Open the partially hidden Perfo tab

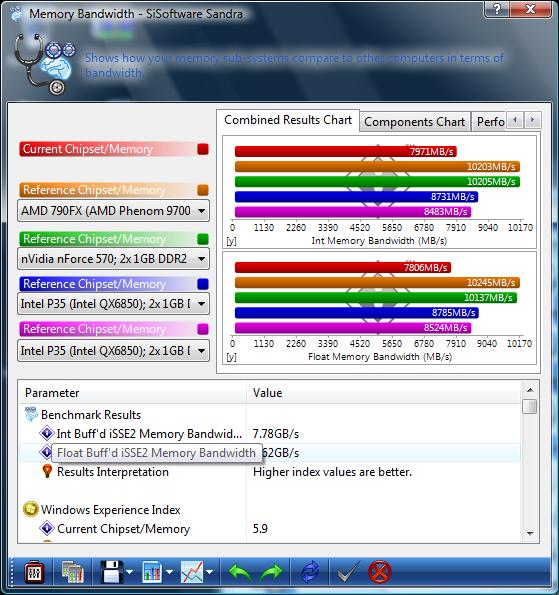[489, 122]
